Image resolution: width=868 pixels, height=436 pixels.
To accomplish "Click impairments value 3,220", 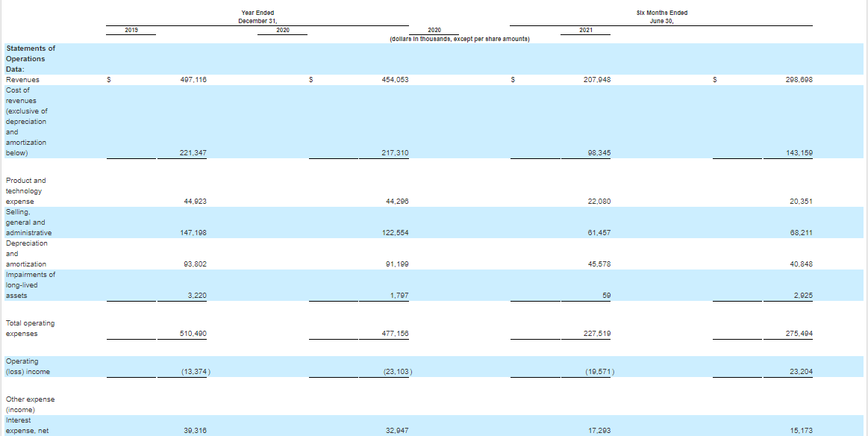I will point(197,296).
